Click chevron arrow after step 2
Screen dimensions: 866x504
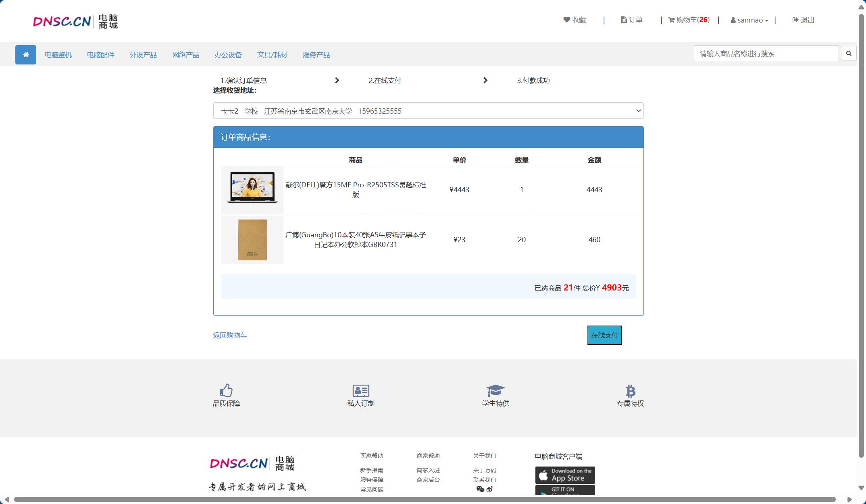click(x=485, y=81)
